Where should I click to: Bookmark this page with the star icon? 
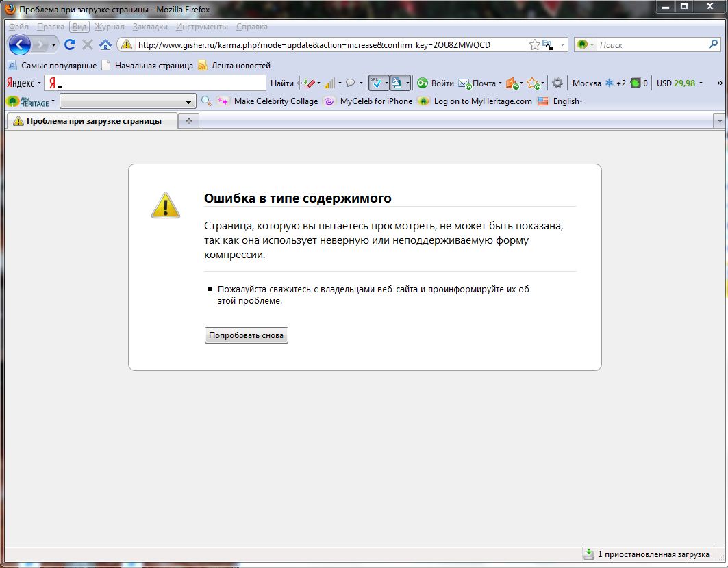(534, 44)
